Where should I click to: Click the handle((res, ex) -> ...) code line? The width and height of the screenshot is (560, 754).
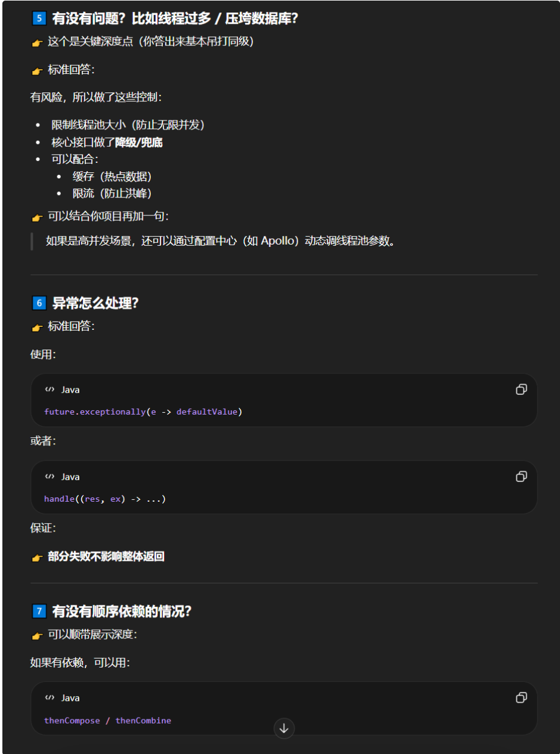[x=105, y=499]
